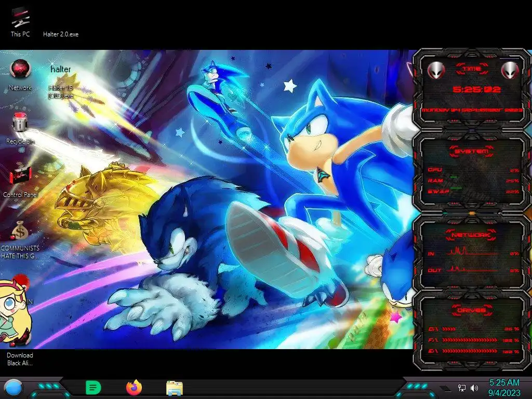Click the TIME header on the widget
532x399 pixels.
[472, 69]
